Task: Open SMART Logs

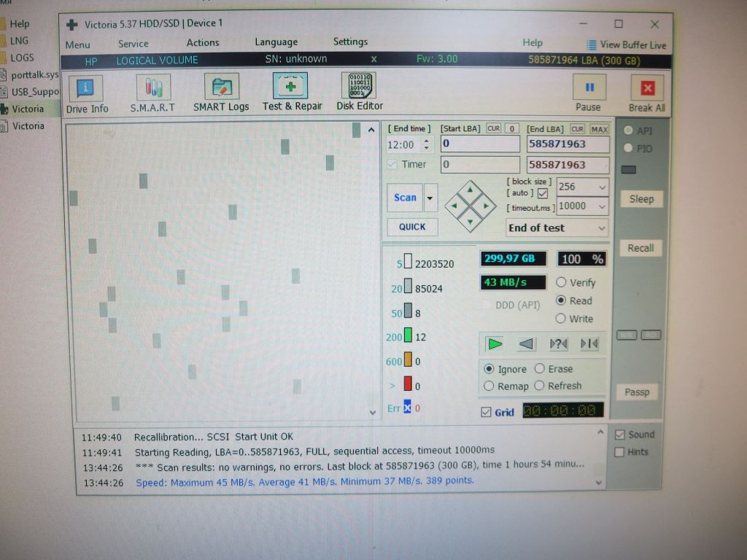Action: tap(221, 93)
